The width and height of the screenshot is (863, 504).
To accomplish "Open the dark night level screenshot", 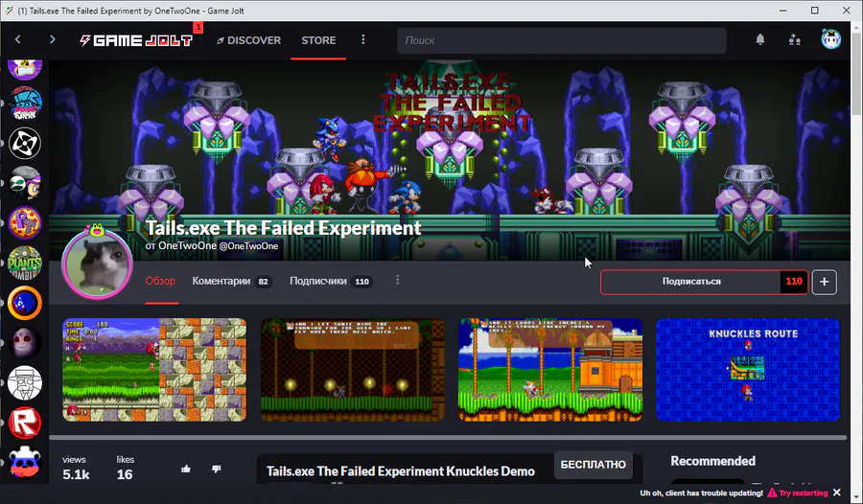I will pyautogui.click(x=352, y=370).
